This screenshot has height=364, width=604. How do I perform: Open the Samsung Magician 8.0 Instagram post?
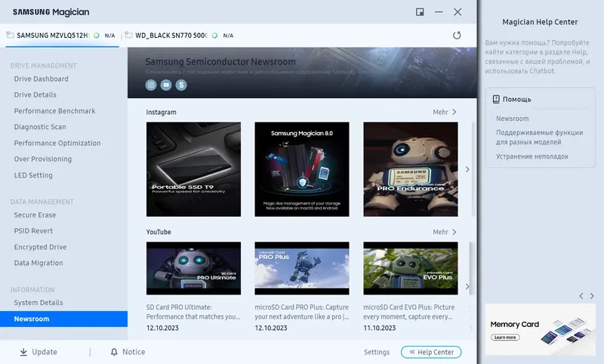point(302,169)
